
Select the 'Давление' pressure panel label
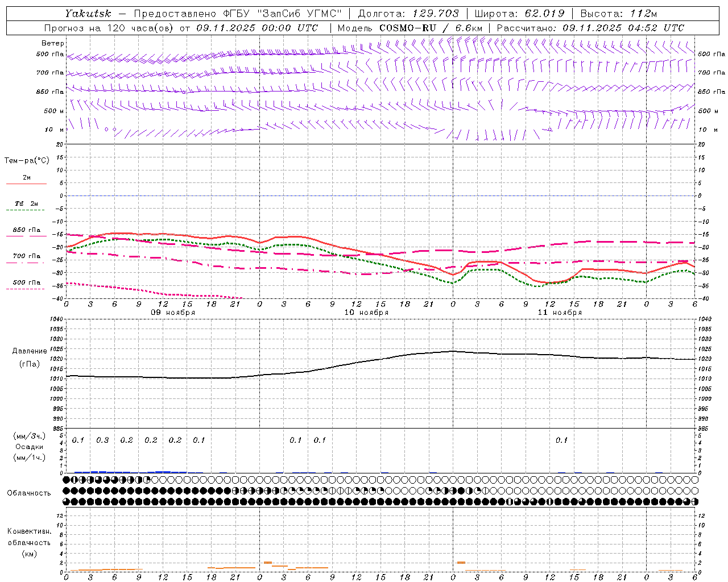coord(30,351)
